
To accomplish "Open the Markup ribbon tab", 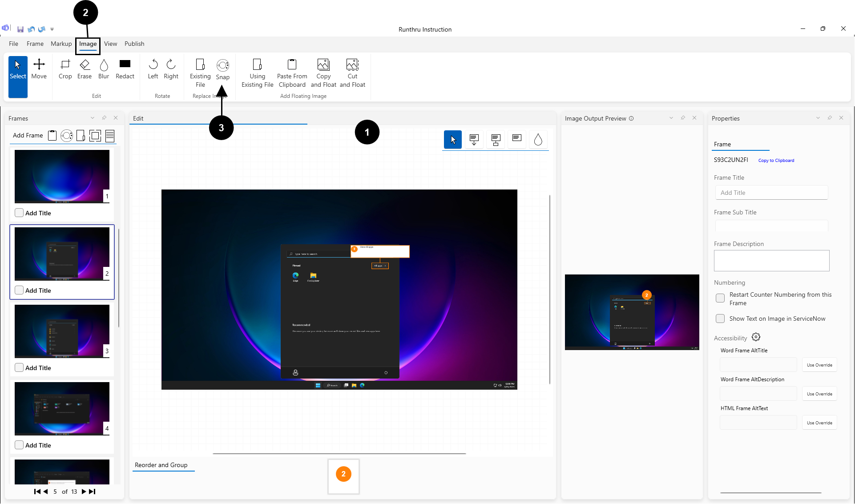I will tap(61, 44).
